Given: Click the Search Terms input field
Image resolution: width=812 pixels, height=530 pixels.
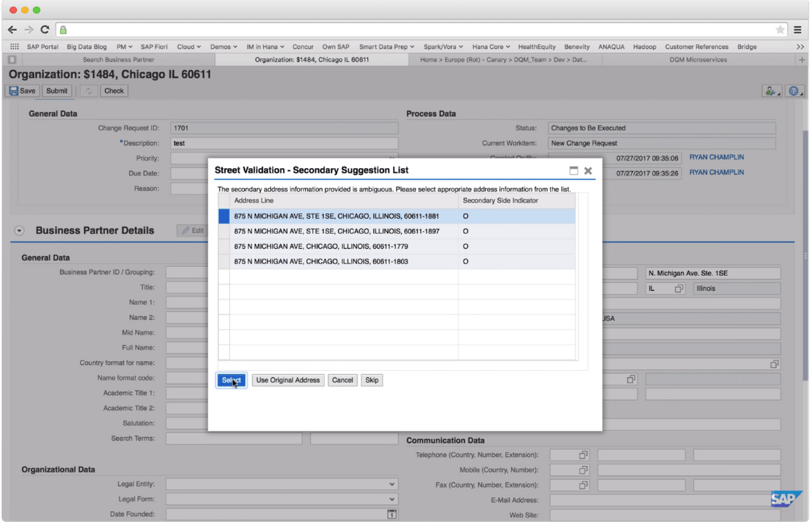Looking at the screenshot, I should coord(234,438).
